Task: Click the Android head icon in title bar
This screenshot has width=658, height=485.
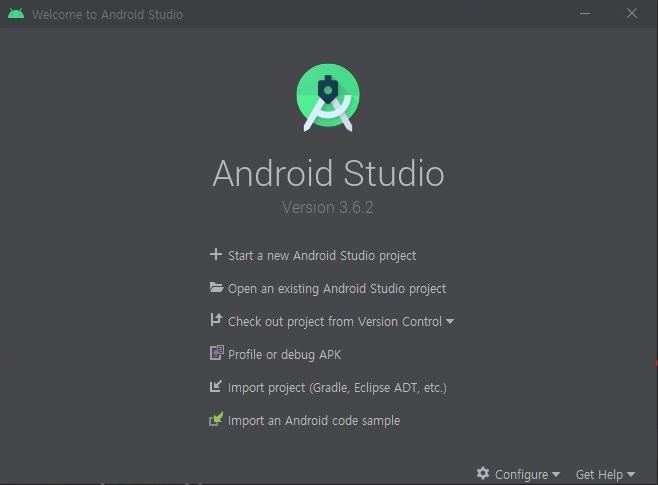Action: pyautogui.click(x=16, y=14)
